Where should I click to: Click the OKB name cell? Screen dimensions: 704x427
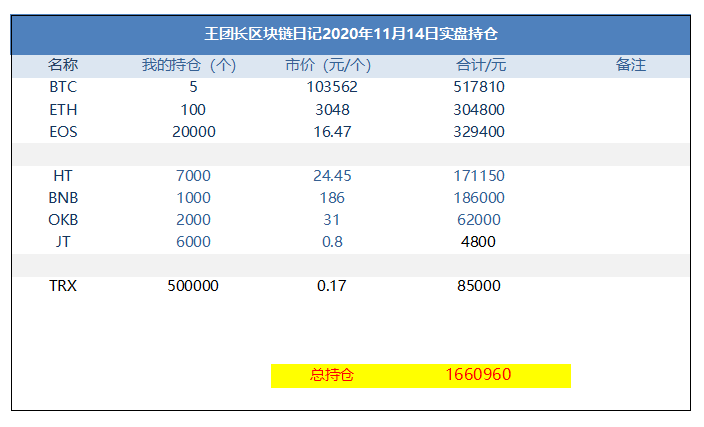63,219
